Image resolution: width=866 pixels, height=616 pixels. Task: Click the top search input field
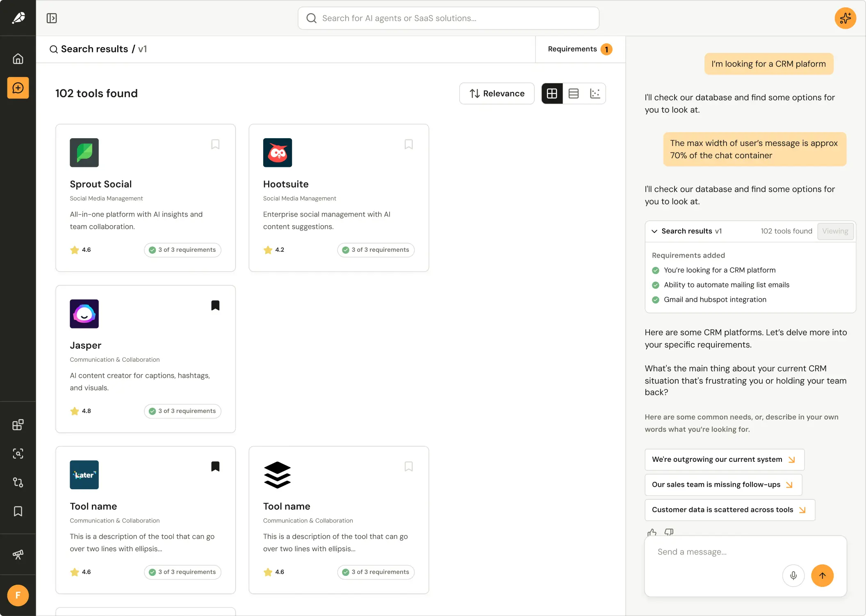tap(448, 18)
